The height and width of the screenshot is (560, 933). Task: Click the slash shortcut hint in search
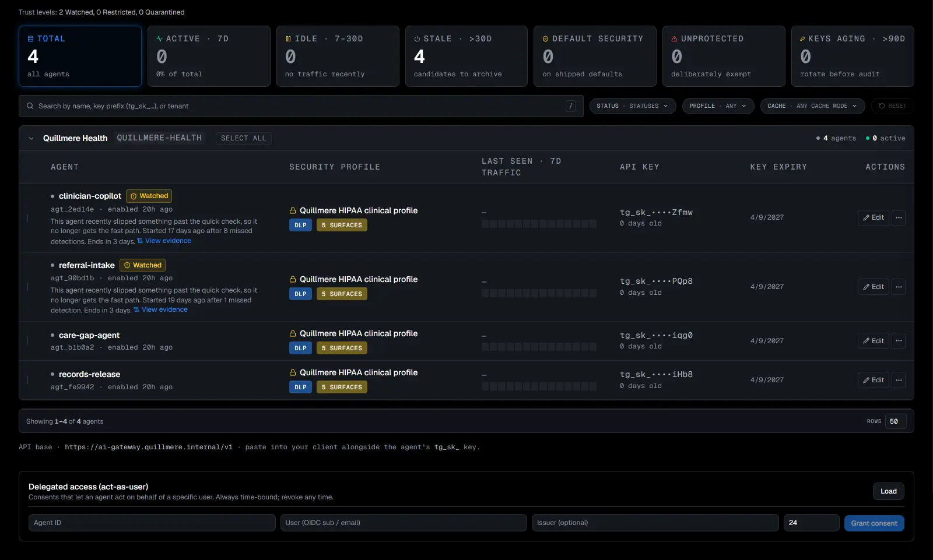571,106
